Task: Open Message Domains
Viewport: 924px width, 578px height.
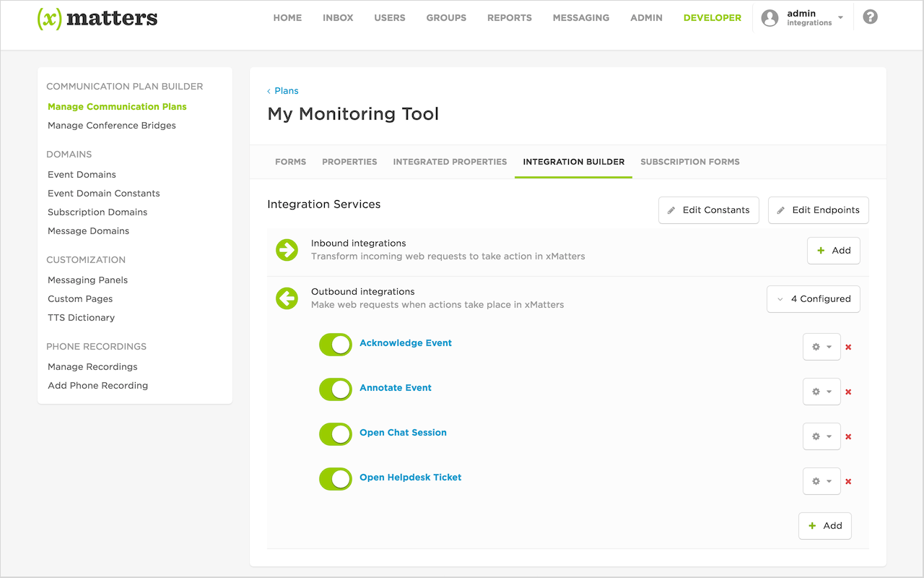Action: [89, 231]
